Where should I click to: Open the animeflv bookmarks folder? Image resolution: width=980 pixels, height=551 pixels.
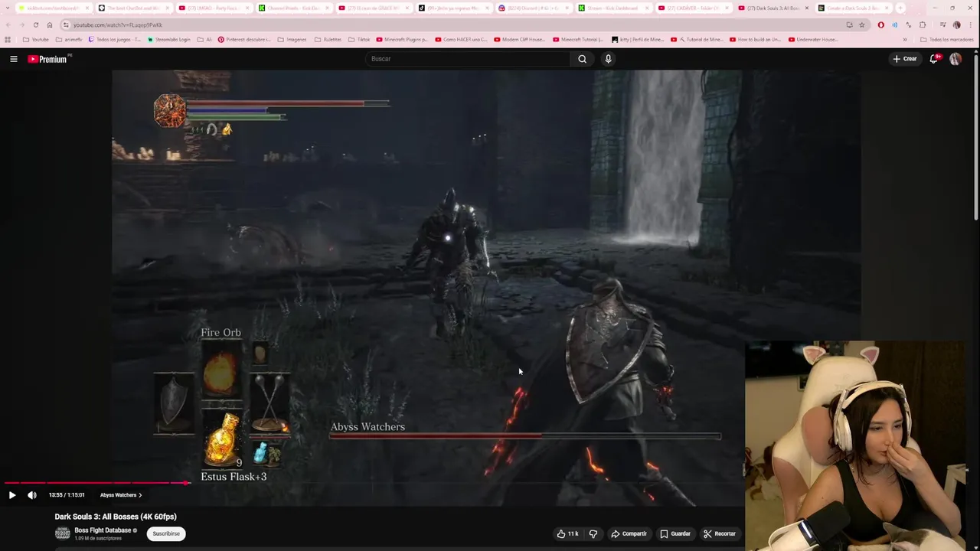click(x=69, y=39)
